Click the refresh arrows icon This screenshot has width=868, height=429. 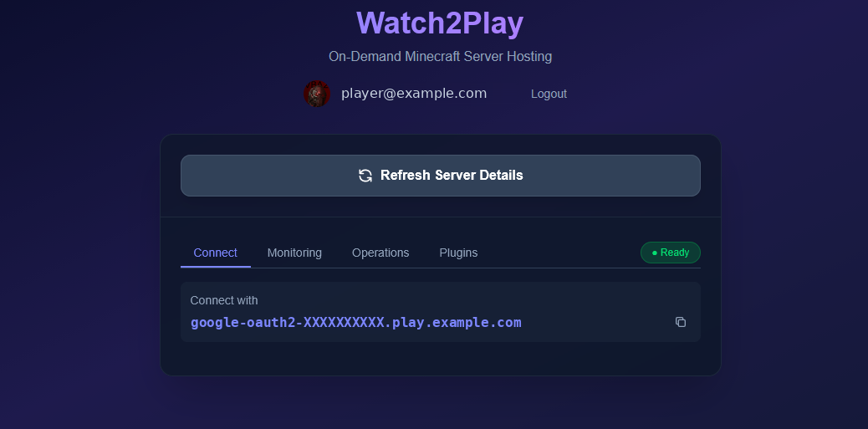click(365, 176)
